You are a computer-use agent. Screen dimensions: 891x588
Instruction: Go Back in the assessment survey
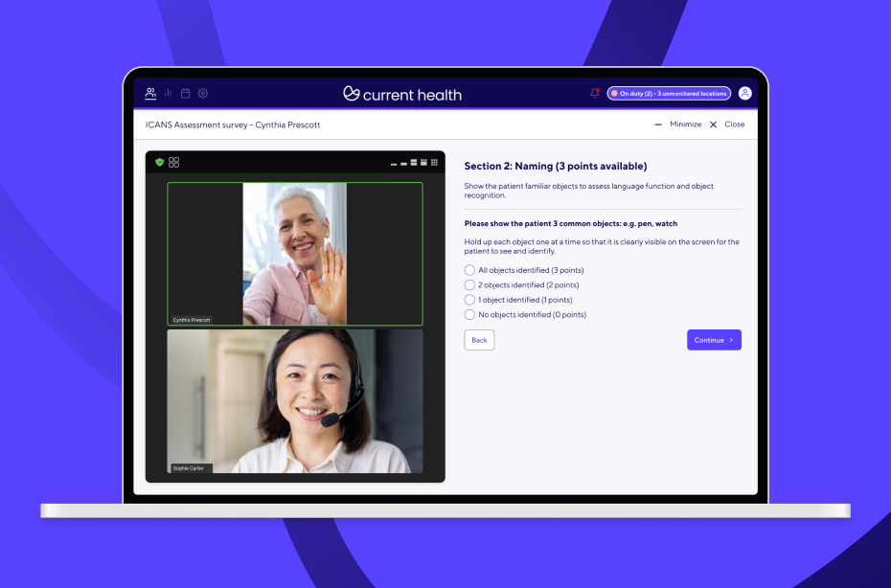pos(479,339)
